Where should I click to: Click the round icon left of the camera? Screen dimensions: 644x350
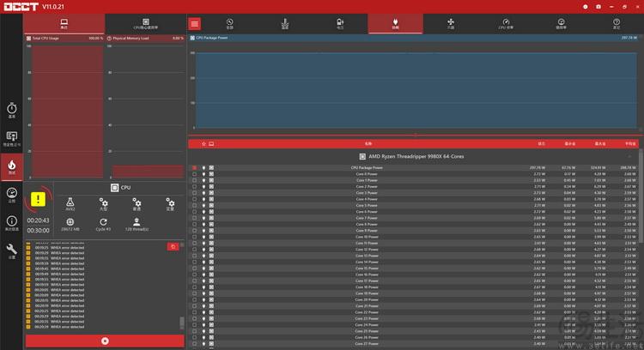(x=586, y=7)
